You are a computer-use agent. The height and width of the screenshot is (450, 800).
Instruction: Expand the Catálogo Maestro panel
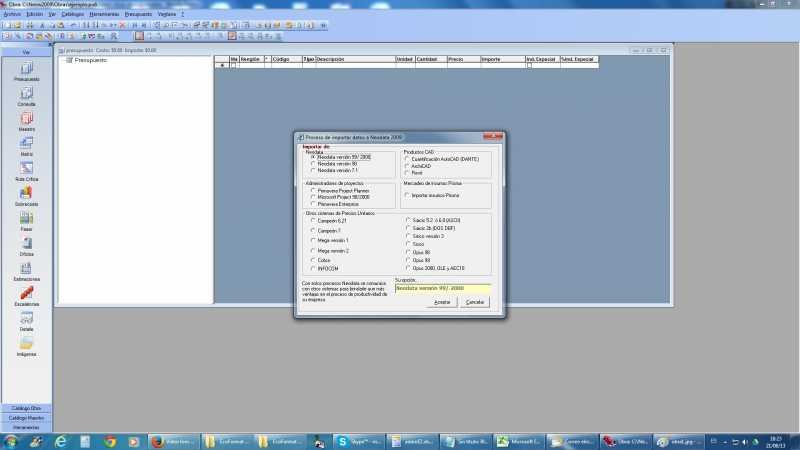click(x=27, y=417)
